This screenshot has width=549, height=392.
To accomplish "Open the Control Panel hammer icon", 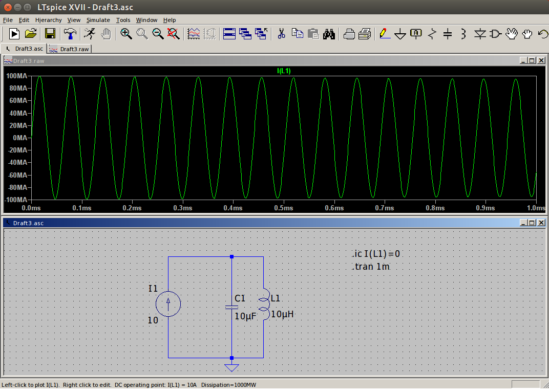I will (x=69, y=34).
